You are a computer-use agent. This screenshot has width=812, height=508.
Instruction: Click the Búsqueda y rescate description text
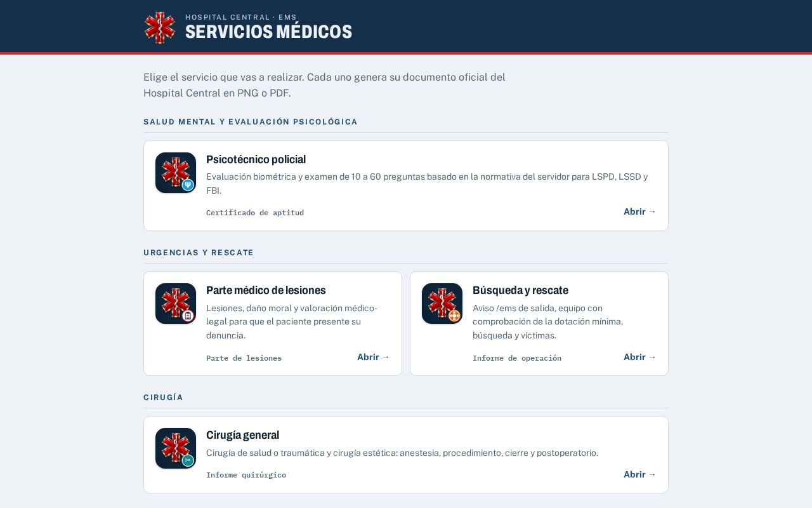click(547, 321)
